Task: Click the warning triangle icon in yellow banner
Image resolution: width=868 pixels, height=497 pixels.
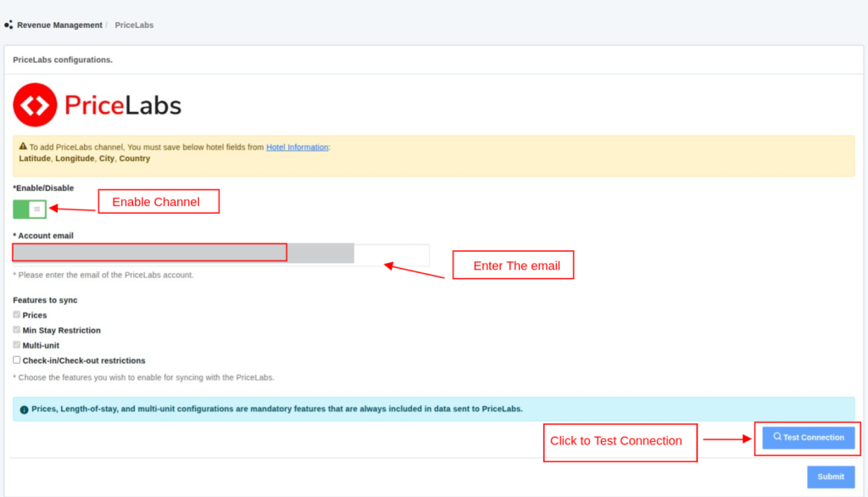Action: [23, 147]
